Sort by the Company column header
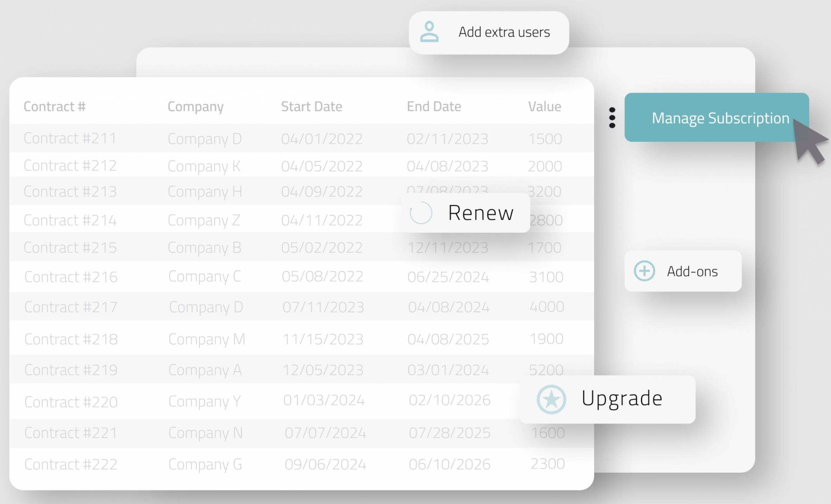The width and height of the screenshot is (831, 504). [195, 107]
